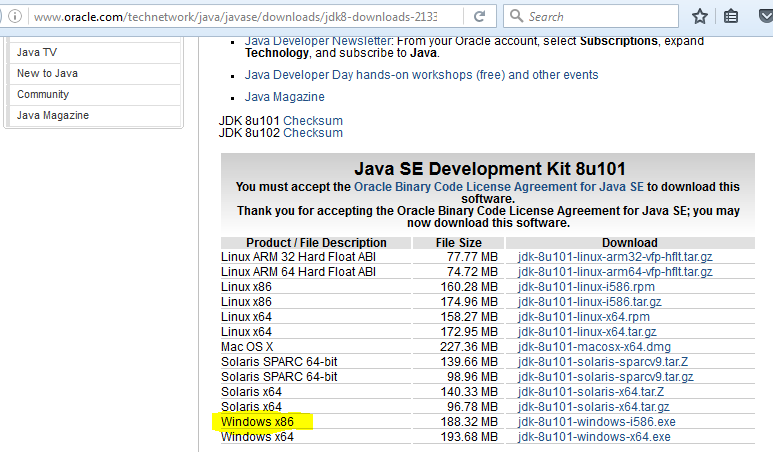The height and width of the screenshot is (452, 773).
Task: Download jdk-8u101-linux-i586.rpm
Action: click(x=586, y=287)
